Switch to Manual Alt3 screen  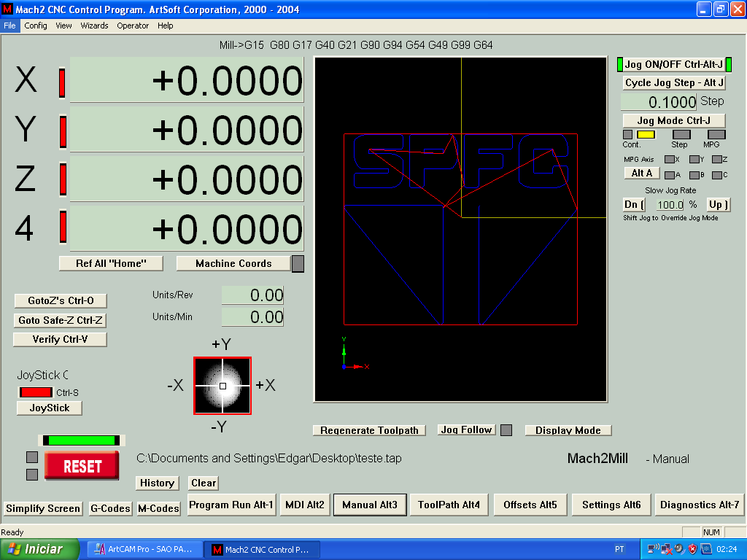pyautogui.click(x=370, y=505)
